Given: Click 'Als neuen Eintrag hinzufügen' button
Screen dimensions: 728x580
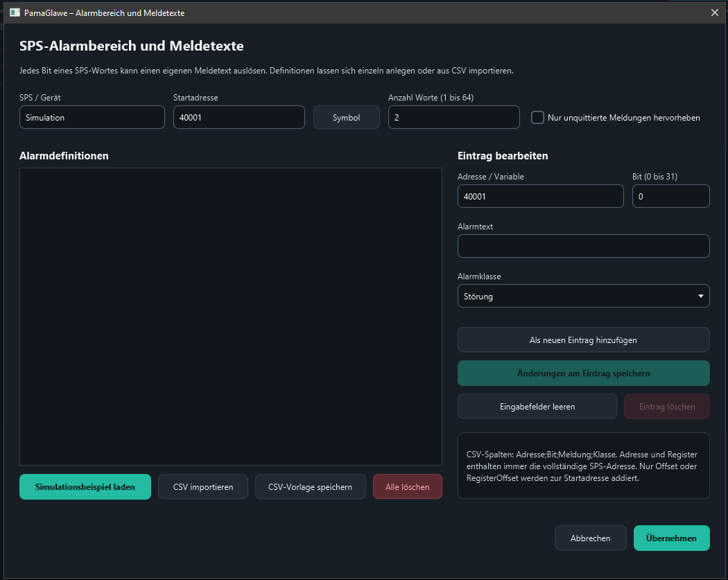Looking at the screenshot, I should (x=583, y=340).
